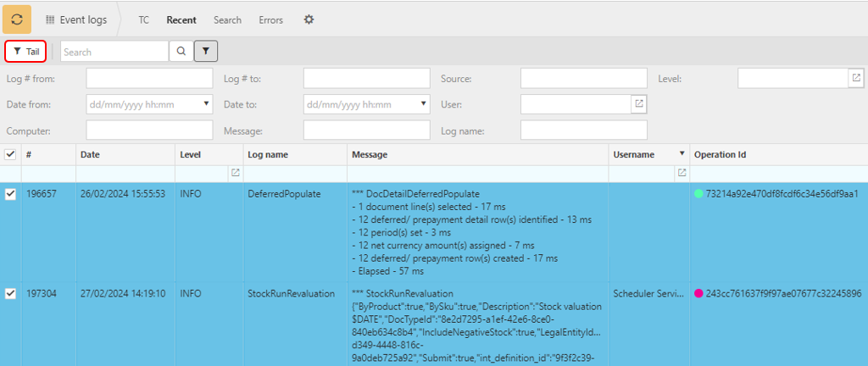Expand the Date from dropdown
This screenshot has height=366, width=868.
[x=207, y=104]
